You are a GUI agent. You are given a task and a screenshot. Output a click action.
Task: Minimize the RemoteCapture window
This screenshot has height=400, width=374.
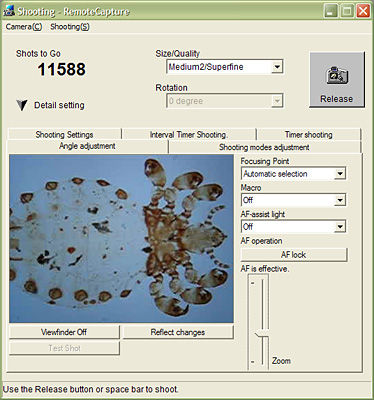pos(330,11)
